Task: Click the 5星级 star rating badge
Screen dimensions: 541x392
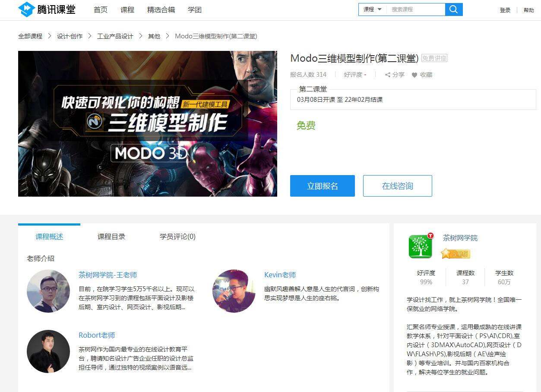Action: pyautogui.click(x=455, y=254)
